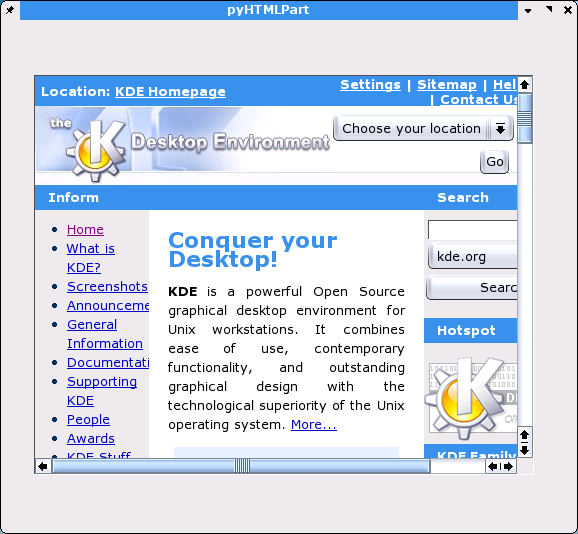This screenshot has height=534, width=578.
Task: Shade window using title bar down arrow
Action: tap(528, 10)
